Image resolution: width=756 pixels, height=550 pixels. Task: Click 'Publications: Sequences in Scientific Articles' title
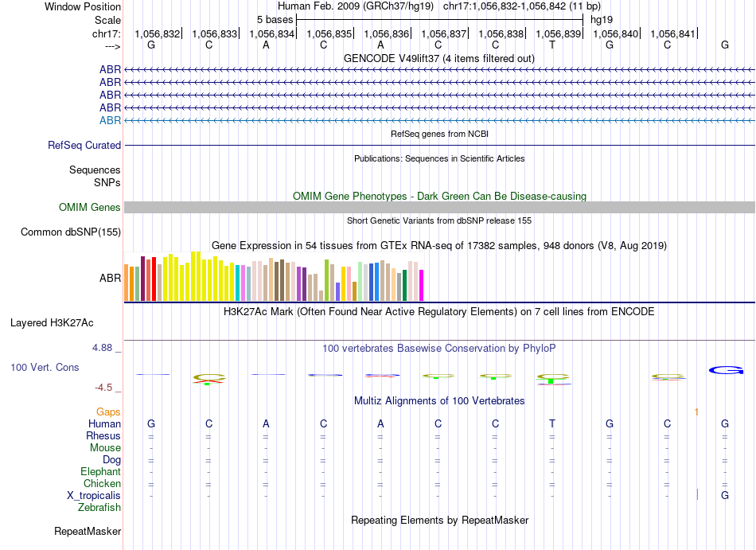point(439,158)
